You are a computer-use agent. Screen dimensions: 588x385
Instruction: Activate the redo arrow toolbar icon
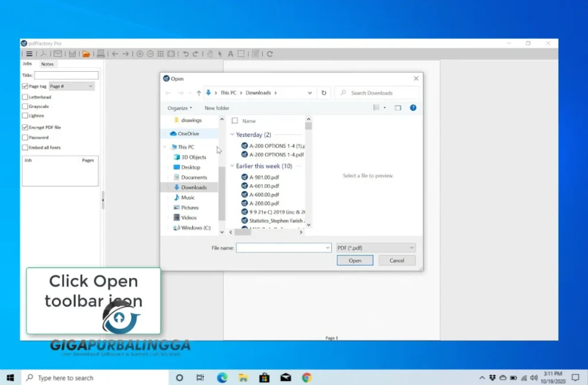[195, 53]
